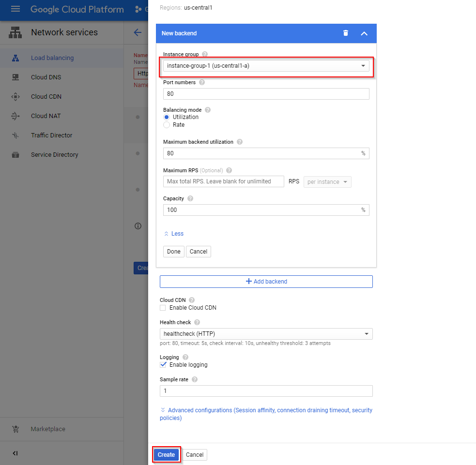Click the Cloud NAT icon

pyautogui.click(x=15, y=116)
